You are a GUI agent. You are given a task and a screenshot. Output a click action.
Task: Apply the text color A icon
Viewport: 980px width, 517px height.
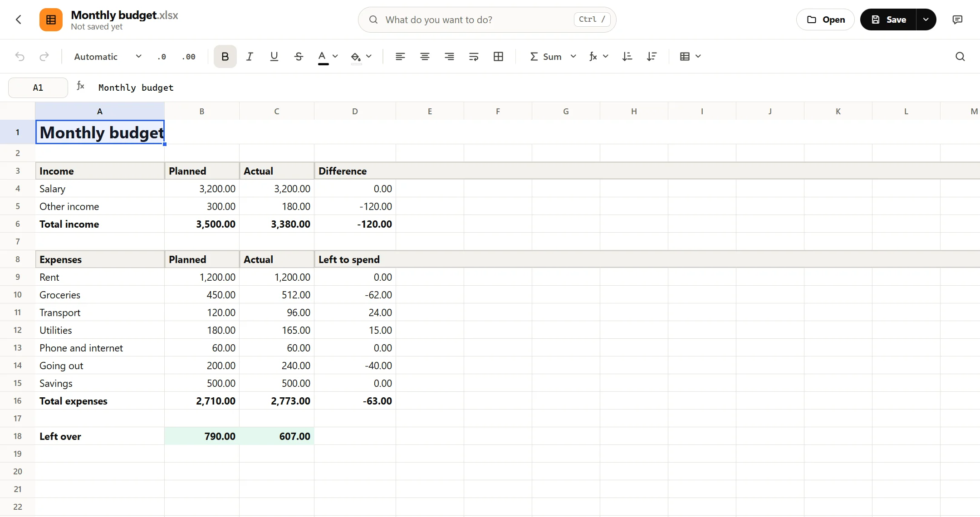point(323,57)
